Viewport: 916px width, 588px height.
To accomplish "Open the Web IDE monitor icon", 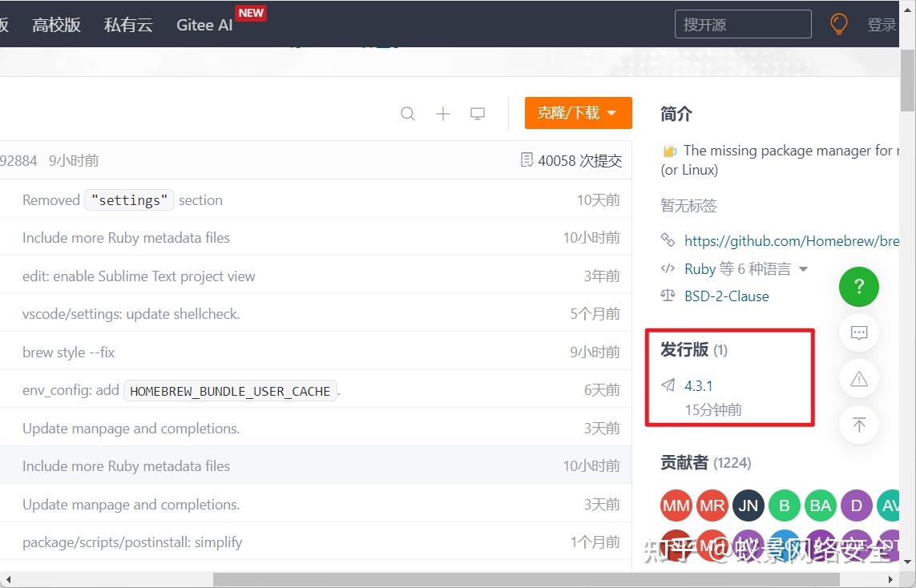I will click(478, 113).
